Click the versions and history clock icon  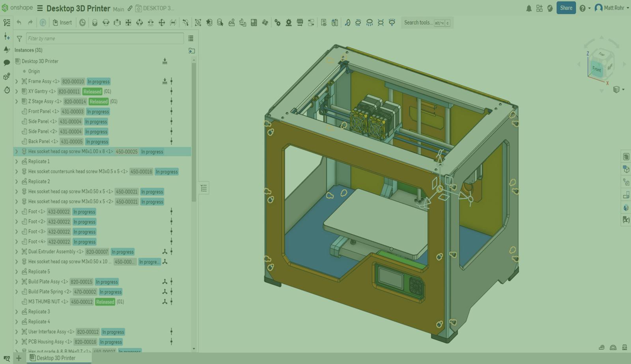(7, 90)
